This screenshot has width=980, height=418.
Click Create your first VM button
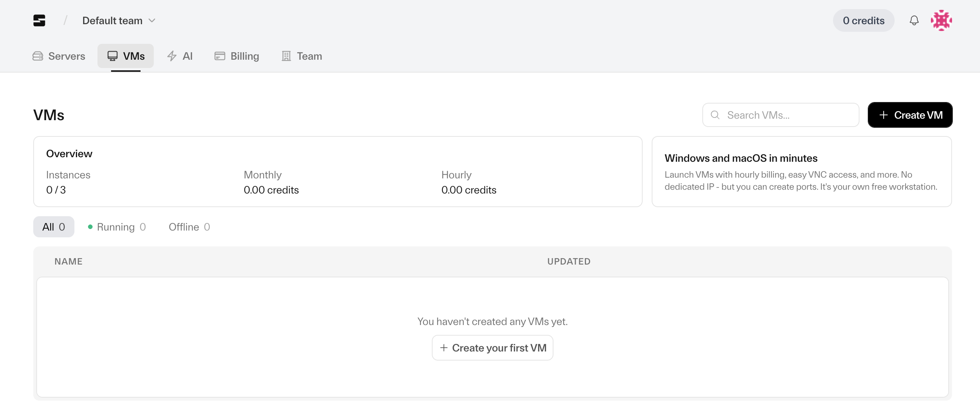[492, 348]
